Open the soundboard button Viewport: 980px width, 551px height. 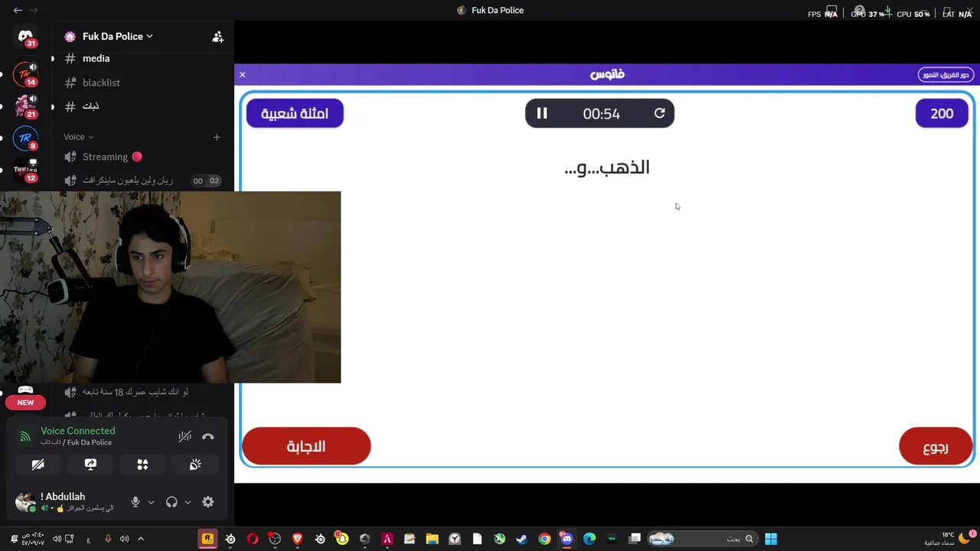tap(195, 465)
